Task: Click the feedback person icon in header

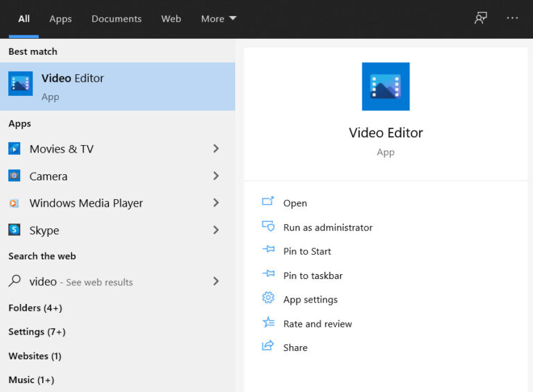Action: [x=481, y=18]
